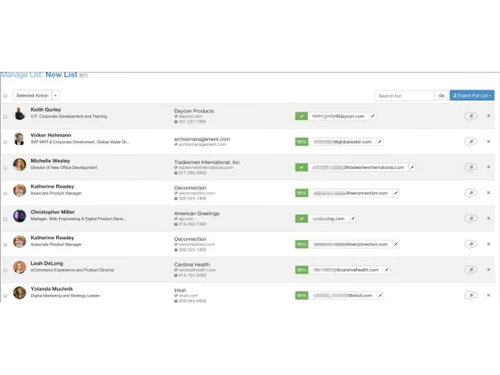Check the box for Volker Hohmann
The width and height of the screenshot is (500, 375).
click(5, 142)
